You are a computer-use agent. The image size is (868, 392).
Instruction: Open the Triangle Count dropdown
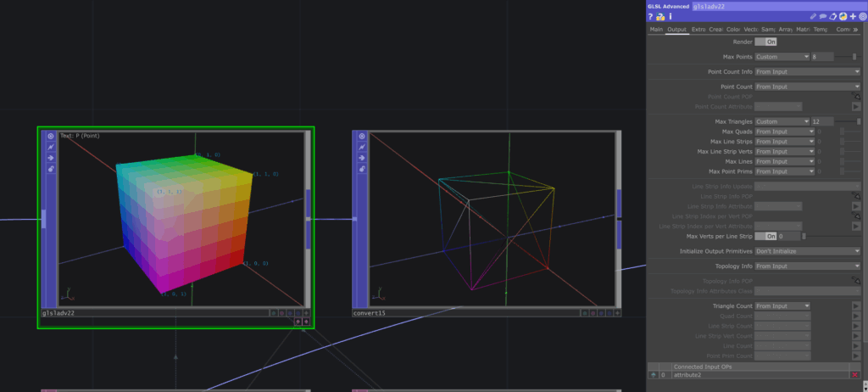(x=782, y=305)
